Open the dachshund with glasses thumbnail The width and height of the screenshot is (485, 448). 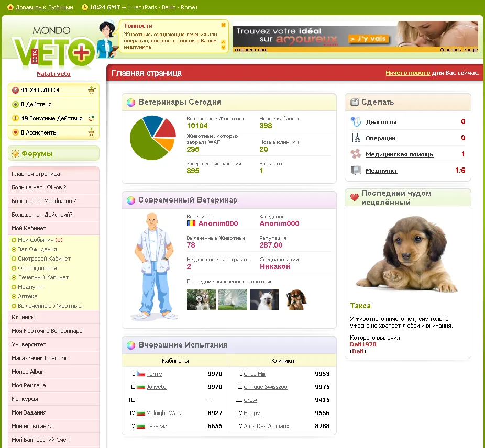point(296,299)
